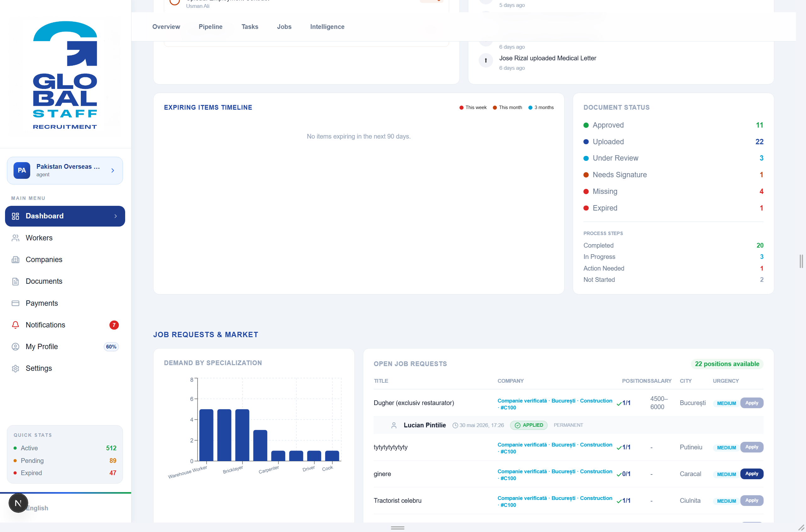Expand the Pakistan Overseas agent chevron
The image size is (806, 532).
[x=113, y=170]
